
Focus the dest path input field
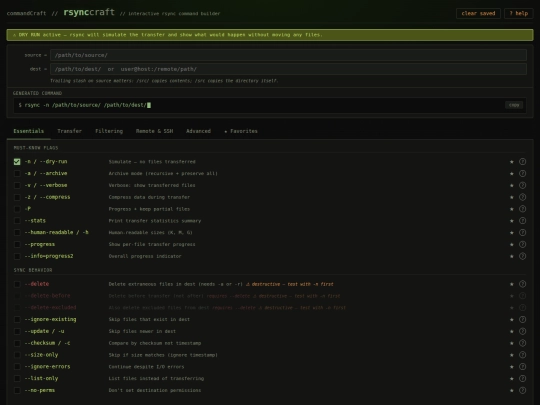point(288,69)
